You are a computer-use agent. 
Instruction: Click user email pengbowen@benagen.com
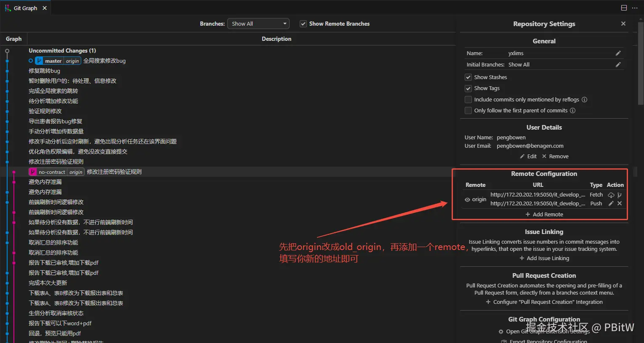pos(530,146)
